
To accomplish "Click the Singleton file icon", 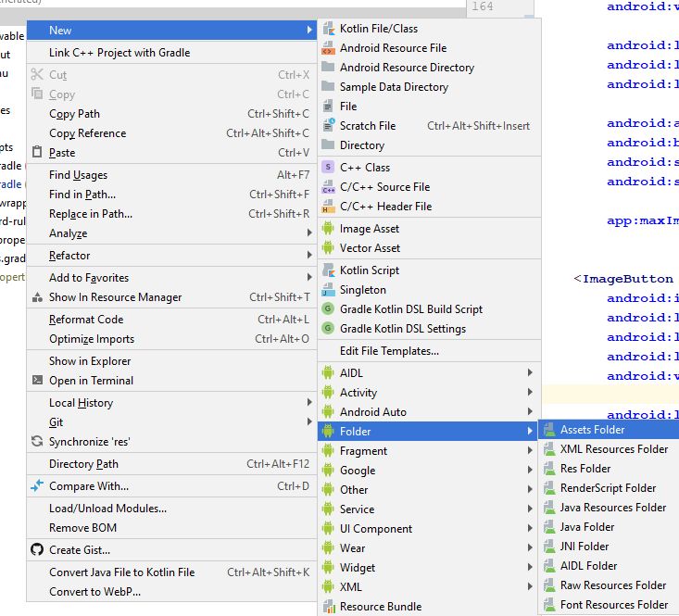I will [x=328, y=290].
